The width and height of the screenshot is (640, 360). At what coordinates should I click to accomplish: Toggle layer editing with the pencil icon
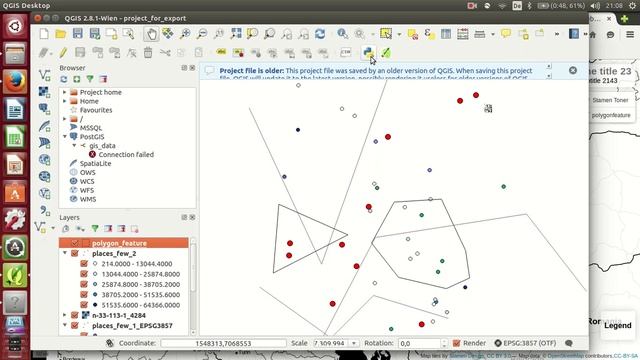pyautogui.click(x=63, y=52)
